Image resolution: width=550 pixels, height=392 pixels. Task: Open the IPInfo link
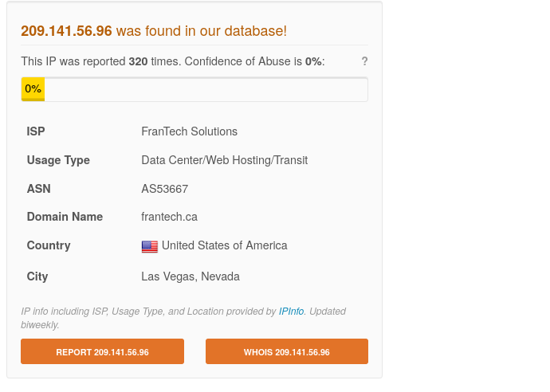[x=291, y=312]
